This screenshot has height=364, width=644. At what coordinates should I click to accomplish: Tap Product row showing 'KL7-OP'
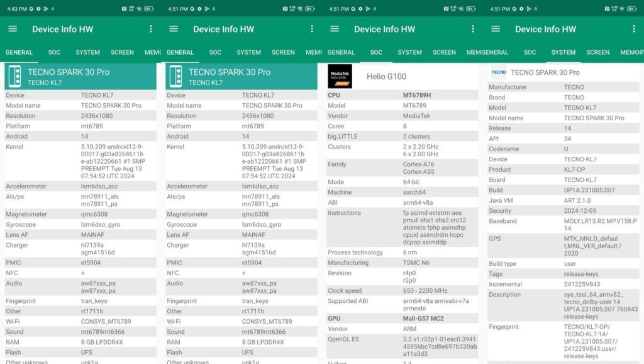[x=563, y=169]
